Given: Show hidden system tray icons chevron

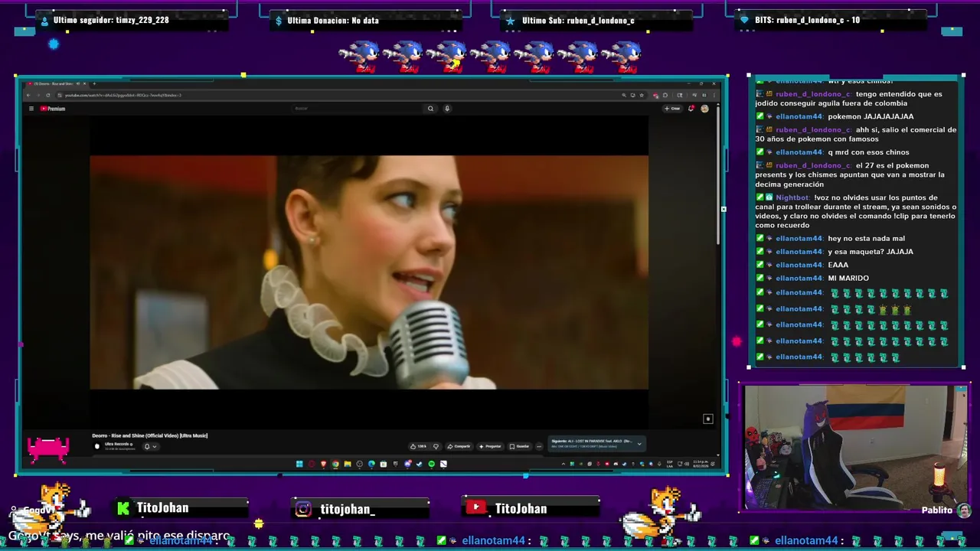Looking at the screenshot, I should [563, 464].
